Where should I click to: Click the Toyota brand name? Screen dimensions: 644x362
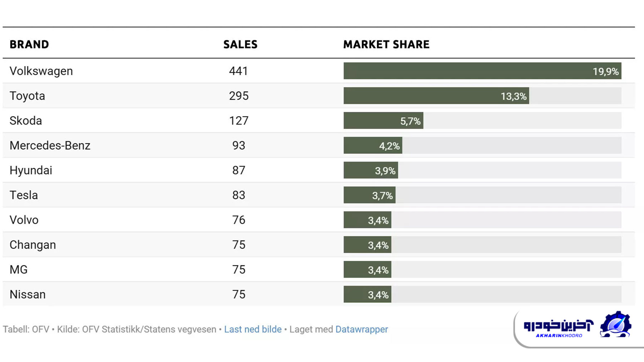tap(27, 96)
